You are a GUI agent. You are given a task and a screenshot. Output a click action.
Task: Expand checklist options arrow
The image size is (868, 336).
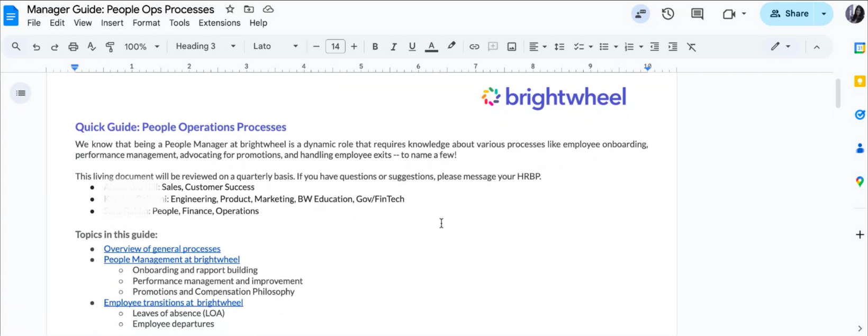(x=591, y=47)
